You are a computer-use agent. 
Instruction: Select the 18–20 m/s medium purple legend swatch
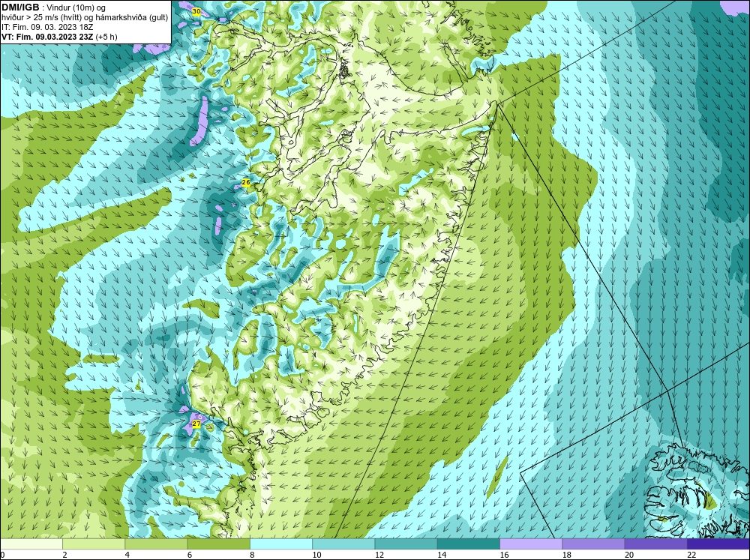pos(593,544)
